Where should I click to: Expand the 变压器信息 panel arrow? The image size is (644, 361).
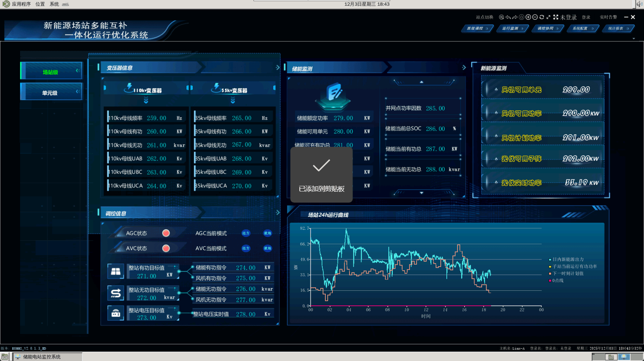click(x=278, y=68)
